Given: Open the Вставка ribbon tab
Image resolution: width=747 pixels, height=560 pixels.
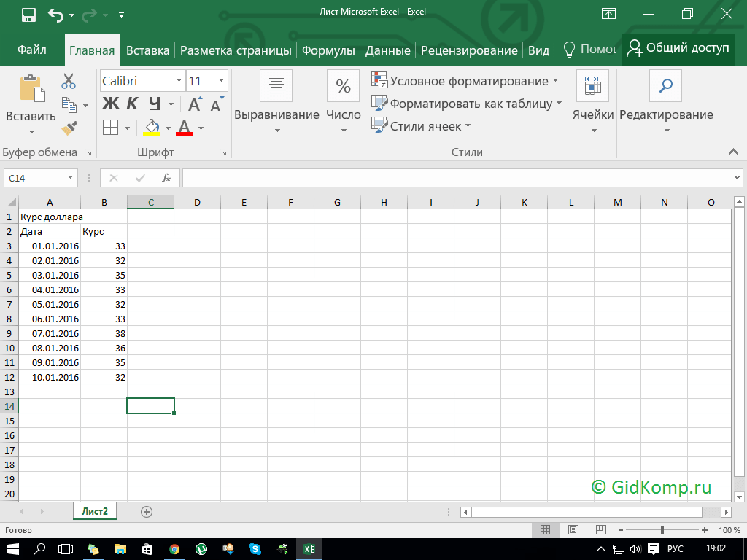Looking at the screenshot, I should (x=147, y=50).
